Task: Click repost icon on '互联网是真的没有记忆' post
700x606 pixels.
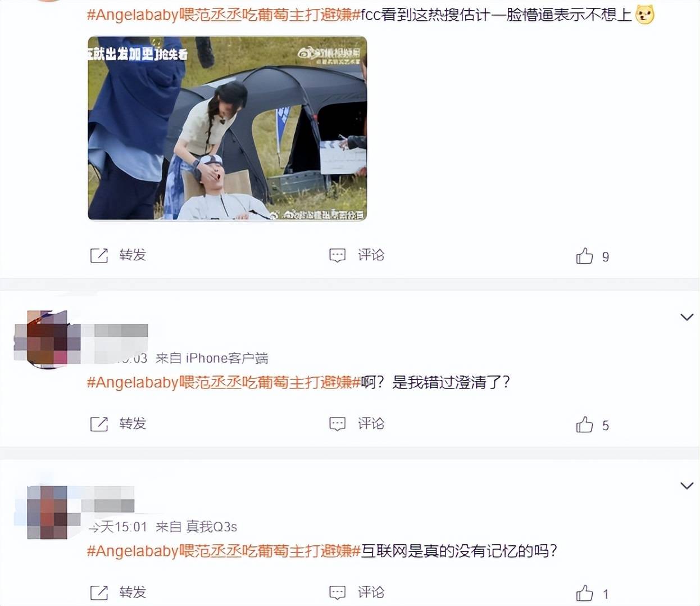Action: pos(99,593)
